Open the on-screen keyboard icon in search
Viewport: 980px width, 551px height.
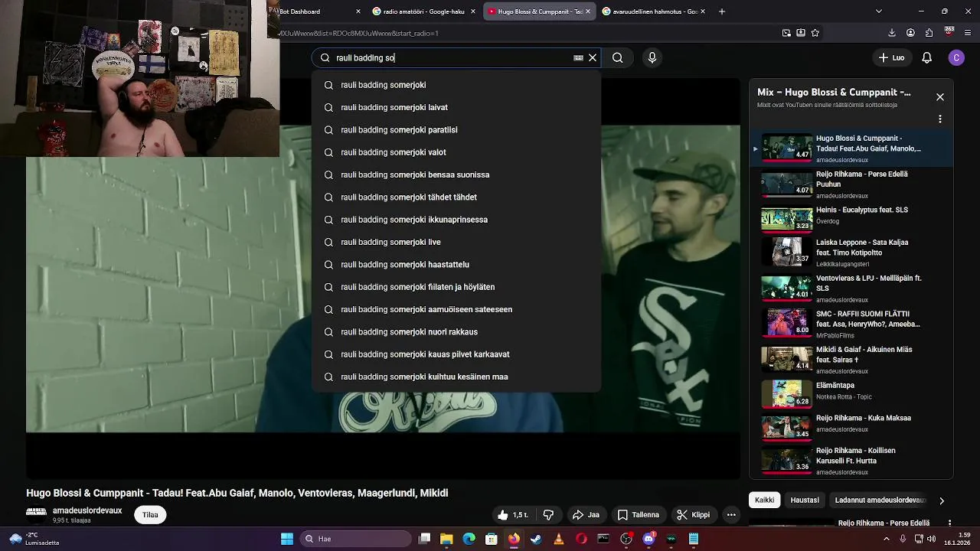(x=578, y=57)
